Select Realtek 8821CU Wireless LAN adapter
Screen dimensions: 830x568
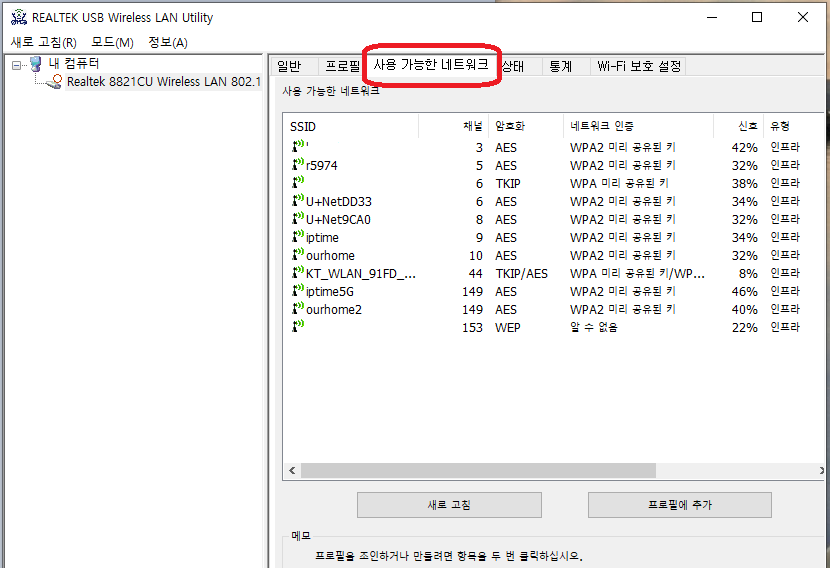164,82
